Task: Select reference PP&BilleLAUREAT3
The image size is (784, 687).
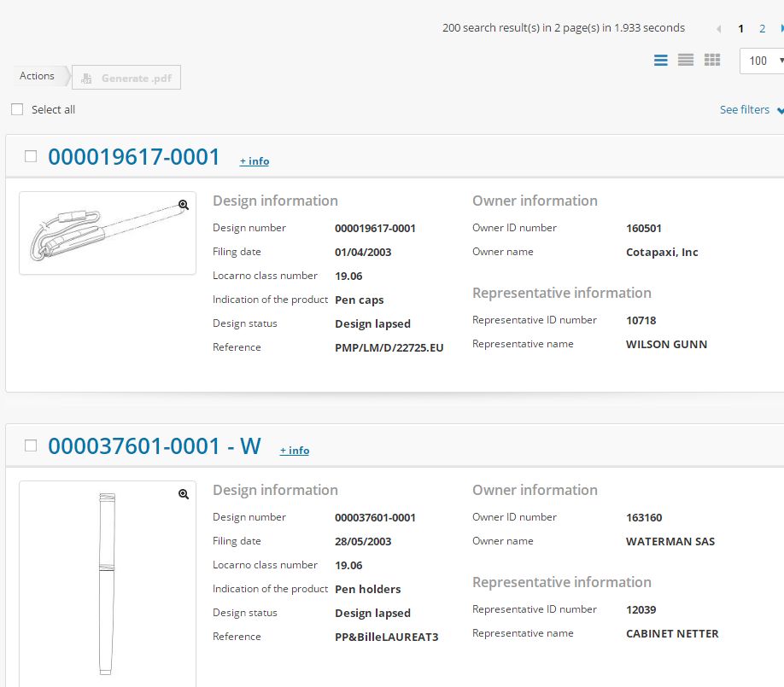Action: 387,637
